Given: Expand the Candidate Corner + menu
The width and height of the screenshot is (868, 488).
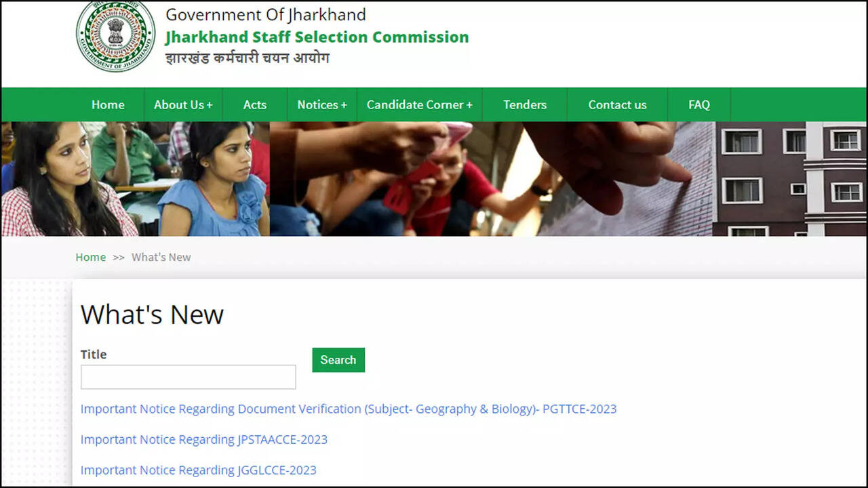Looking at the screenshot, I should click(x=419, y=104).
